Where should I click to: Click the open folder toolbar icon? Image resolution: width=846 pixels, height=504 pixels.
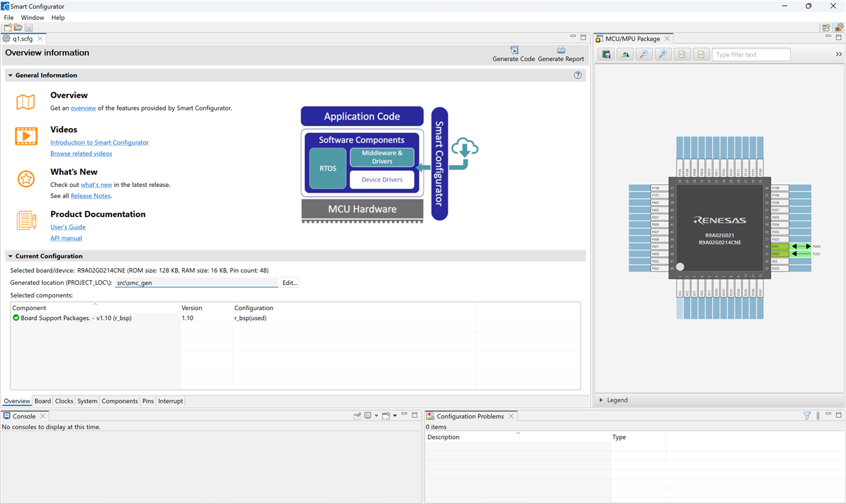click(18, 28)
